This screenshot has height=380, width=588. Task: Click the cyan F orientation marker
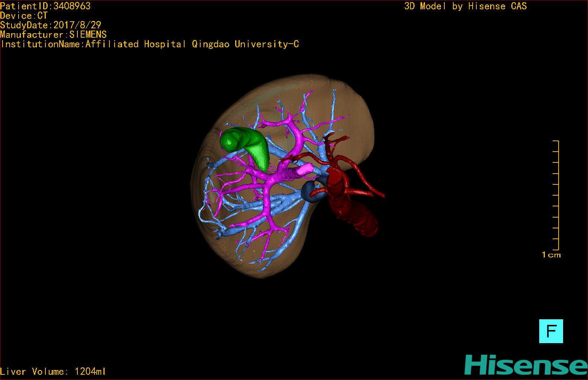[551, 331]
